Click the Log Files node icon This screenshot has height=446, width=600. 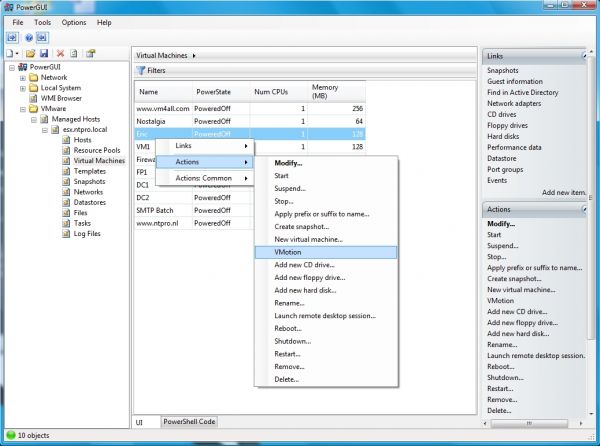(x=66, y=233)
